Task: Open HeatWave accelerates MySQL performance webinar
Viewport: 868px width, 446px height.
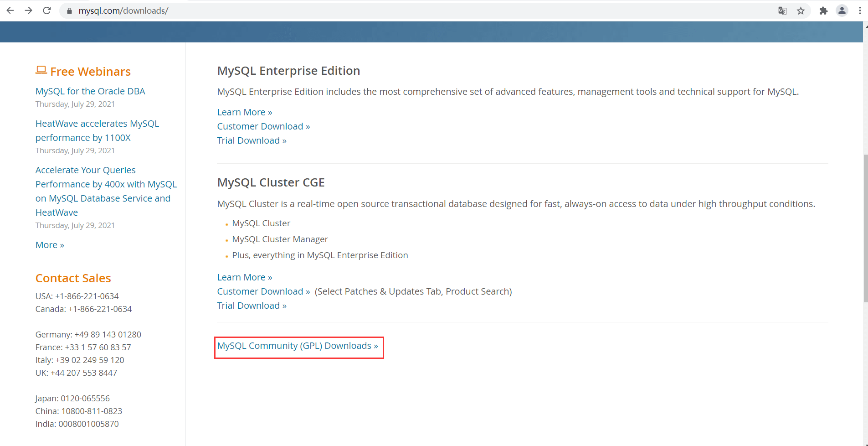Action: [97, 130]
